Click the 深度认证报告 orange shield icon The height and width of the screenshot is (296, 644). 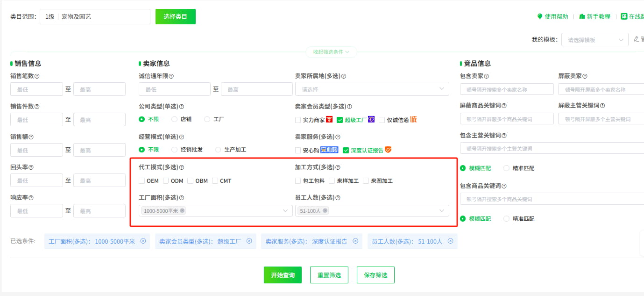(388, 150)
